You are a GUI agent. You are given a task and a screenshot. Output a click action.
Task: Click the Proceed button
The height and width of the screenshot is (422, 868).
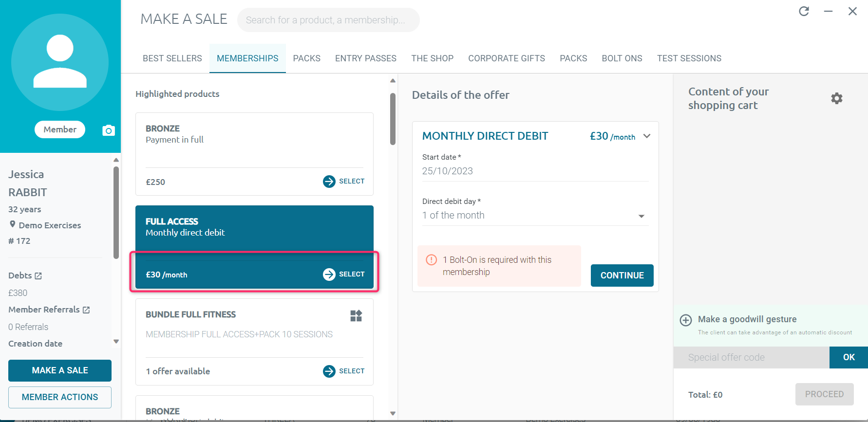point(824,394)
